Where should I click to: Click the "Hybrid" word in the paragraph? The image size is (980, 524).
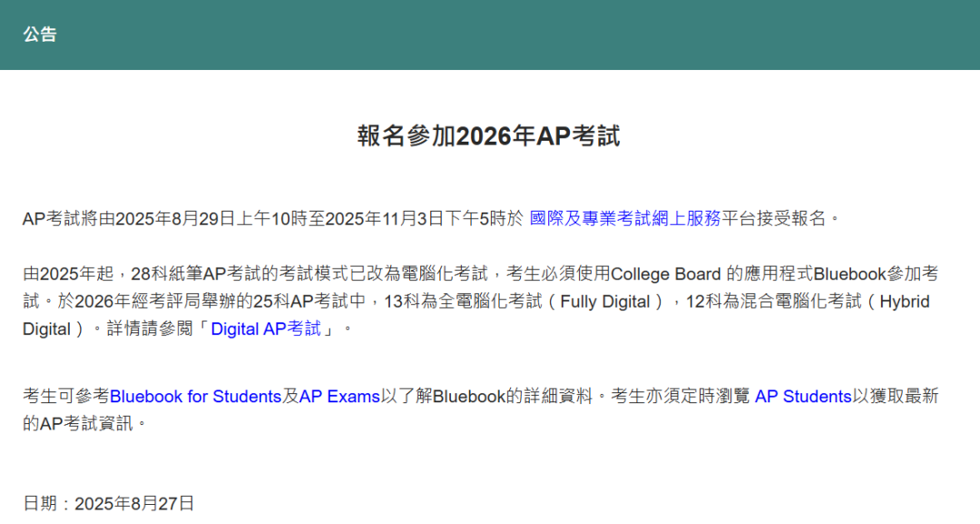click(905, 302)
